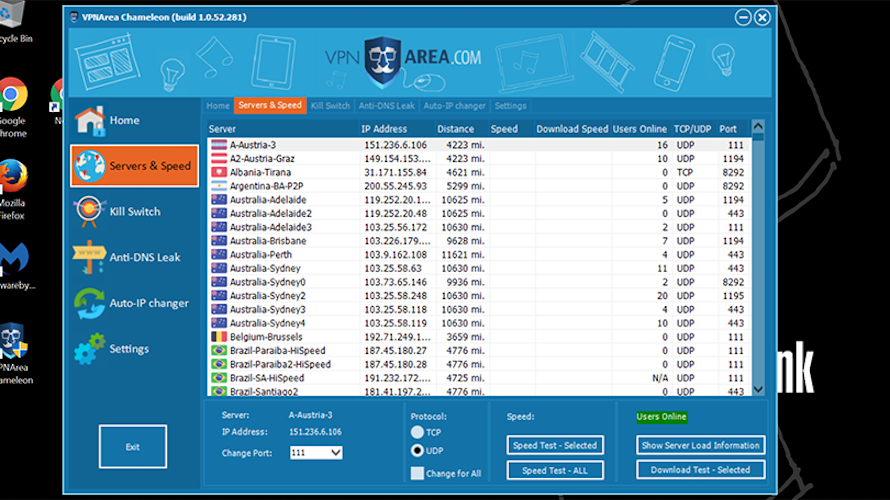Image resolution: width=890 pixels, height=500 pixels.
Task: Click IP address 103.25.58.63
Action: click(x=393, y=268)
